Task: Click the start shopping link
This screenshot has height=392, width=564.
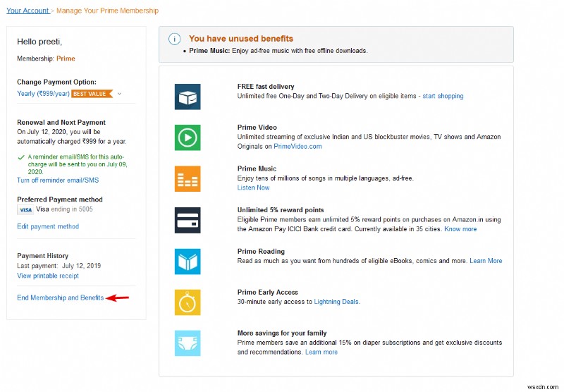Action: [x=443, y=96]
